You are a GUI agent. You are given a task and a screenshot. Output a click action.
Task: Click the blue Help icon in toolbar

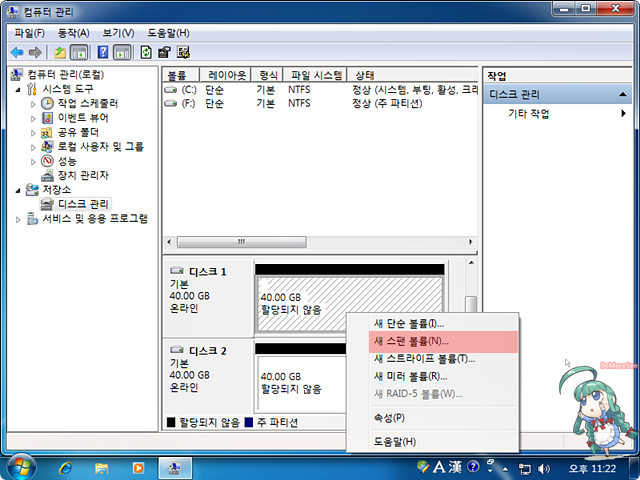point(102,52)
